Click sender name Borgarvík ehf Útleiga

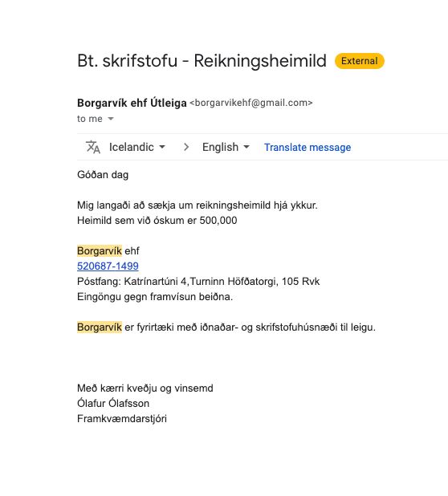pos(132,103)
